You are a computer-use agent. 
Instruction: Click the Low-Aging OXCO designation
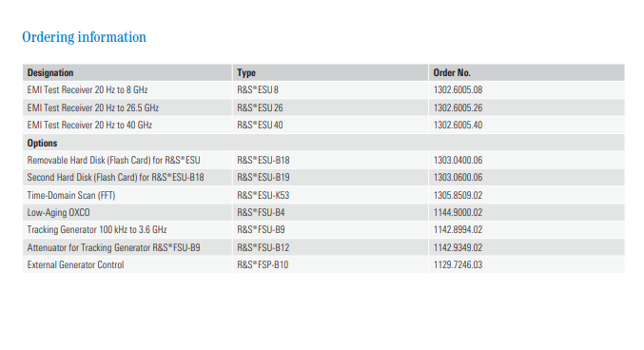coord(58,213)
